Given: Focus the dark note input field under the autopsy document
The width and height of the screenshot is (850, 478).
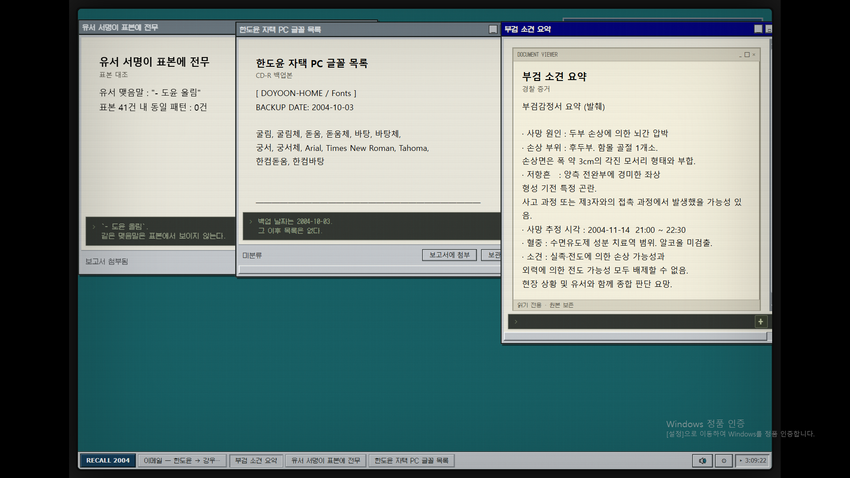Looking at the screenshot, I should [632, 321].
